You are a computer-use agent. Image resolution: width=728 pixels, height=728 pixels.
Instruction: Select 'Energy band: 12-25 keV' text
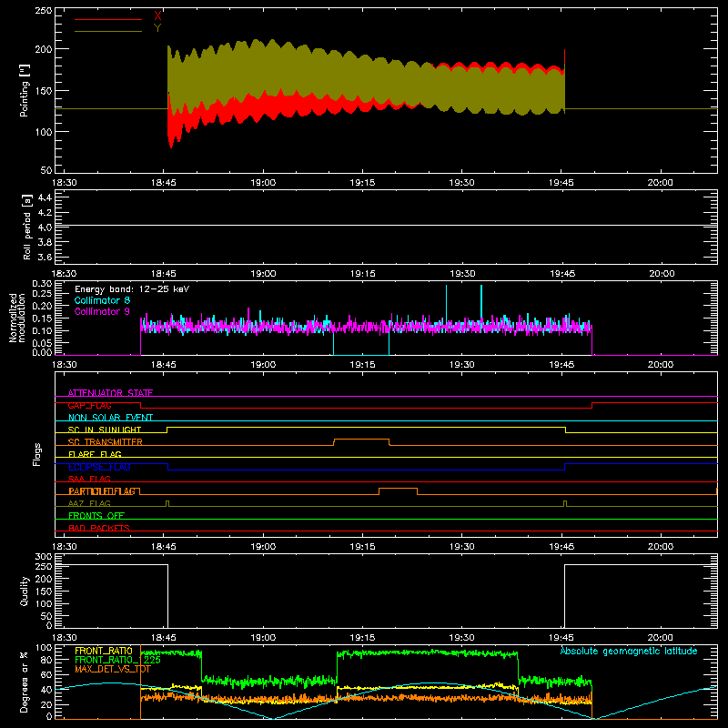pyautogui.click(x=132, y=289)
